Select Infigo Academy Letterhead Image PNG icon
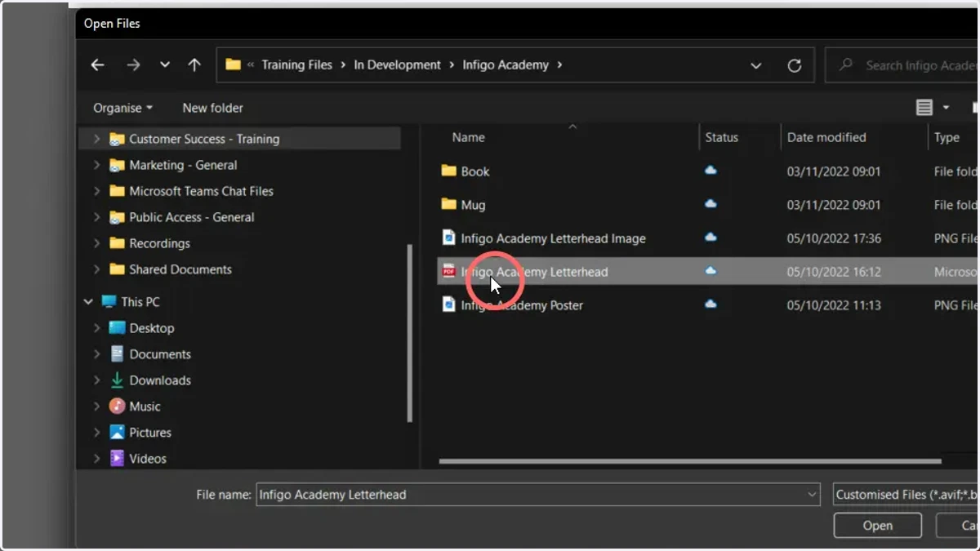Screen dimensions: 980x551 click(x=448, y=238)
